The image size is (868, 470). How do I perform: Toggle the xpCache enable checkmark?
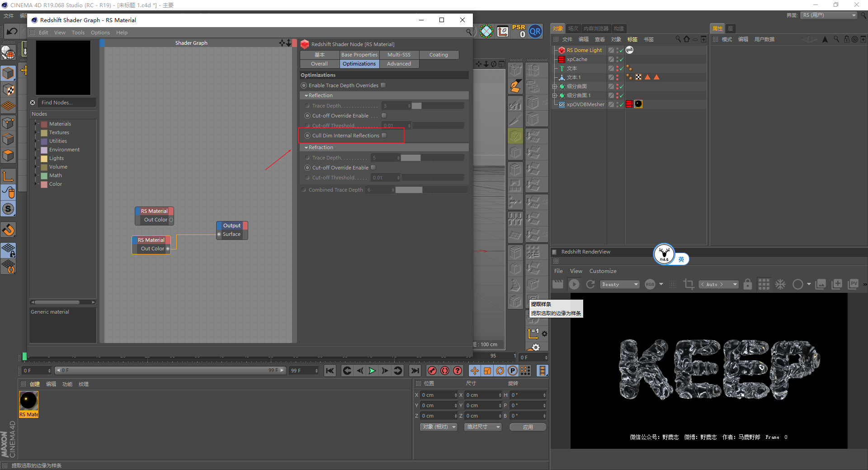point(622,59)
